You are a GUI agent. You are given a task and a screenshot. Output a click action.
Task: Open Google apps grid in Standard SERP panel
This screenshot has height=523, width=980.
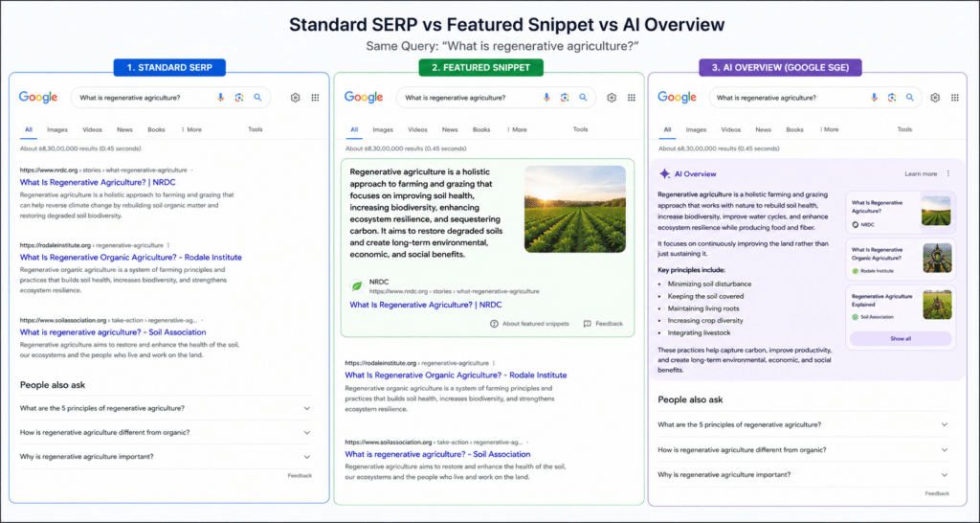(x=315, y=98)
